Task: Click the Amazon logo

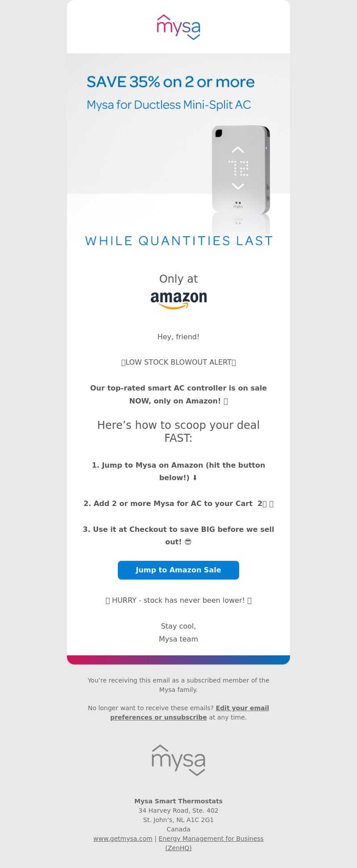Action: tap(178, 300)
